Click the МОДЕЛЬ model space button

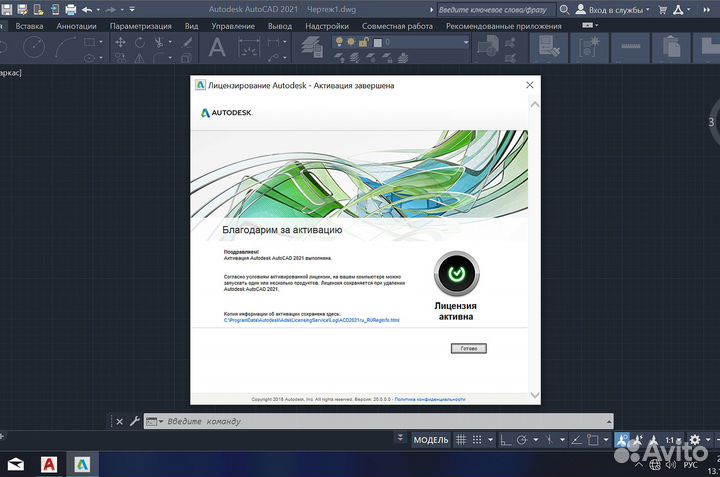coord(431,440)
